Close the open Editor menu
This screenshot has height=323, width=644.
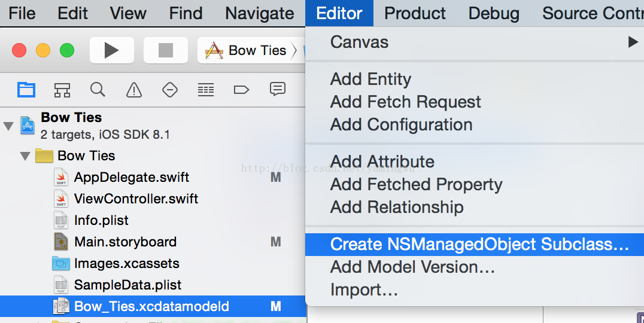coord(339,13)
